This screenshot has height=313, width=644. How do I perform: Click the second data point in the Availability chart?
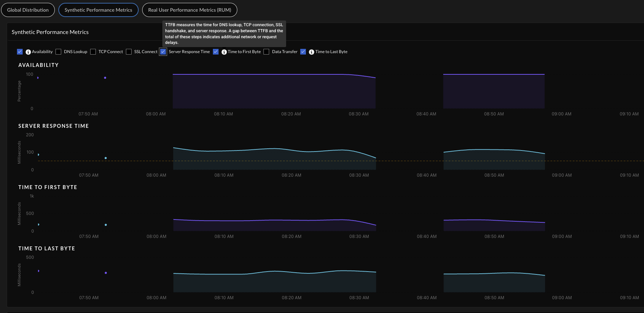click(x=105, y=78)
